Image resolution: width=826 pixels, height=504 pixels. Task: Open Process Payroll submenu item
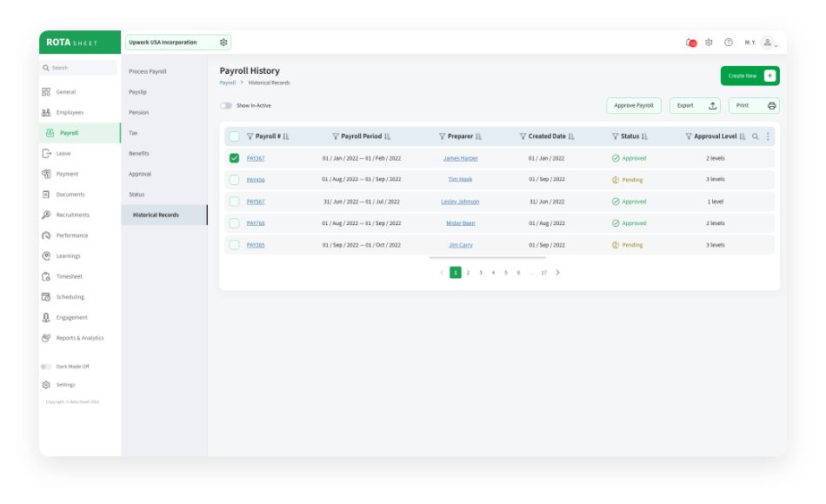click(x=148, y=71)
